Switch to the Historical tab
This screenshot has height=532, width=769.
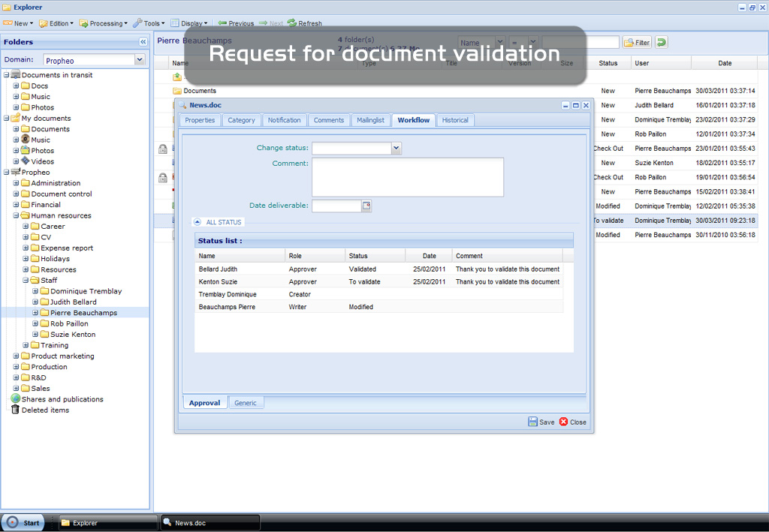coord(454,120)
